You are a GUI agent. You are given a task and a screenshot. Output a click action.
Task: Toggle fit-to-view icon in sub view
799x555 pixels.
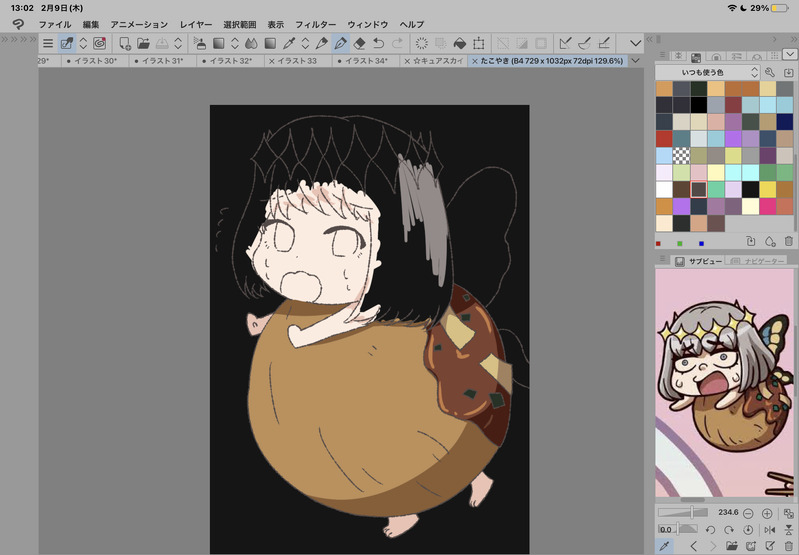pos(789,513)
